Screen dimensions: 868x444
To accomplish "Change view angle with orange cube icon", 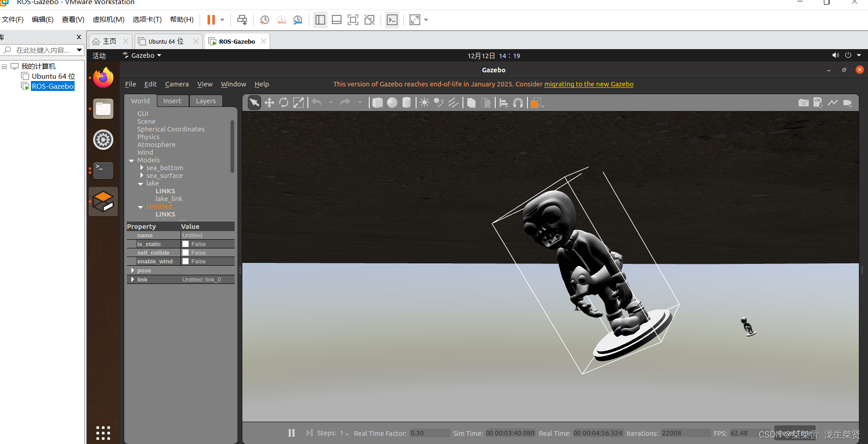I will (x=536, y=103).
